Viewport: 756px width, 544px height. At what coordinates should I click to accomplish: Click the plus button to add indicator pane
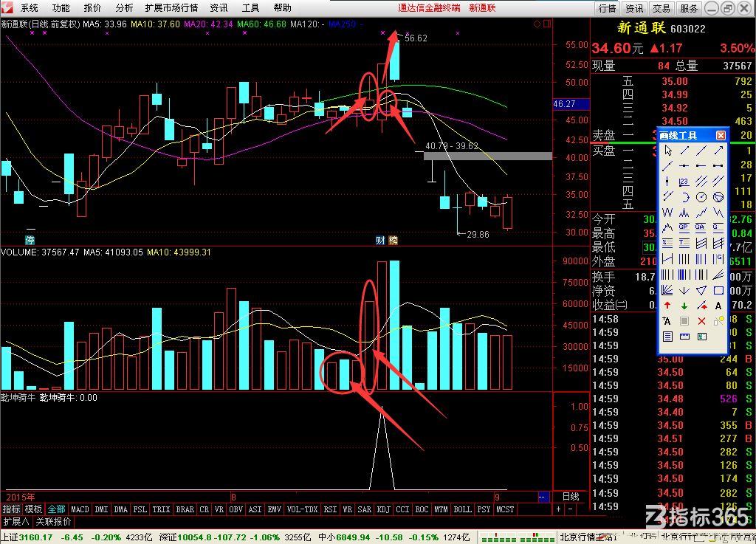pos(558,509)
